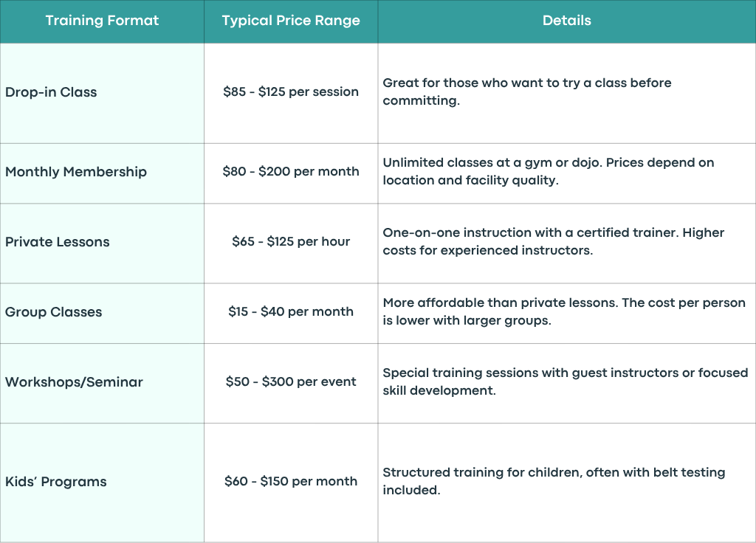Screen dimensions: 756x543
Task: Click the $15 - $40 per month price
Action: tap(291, 312)
